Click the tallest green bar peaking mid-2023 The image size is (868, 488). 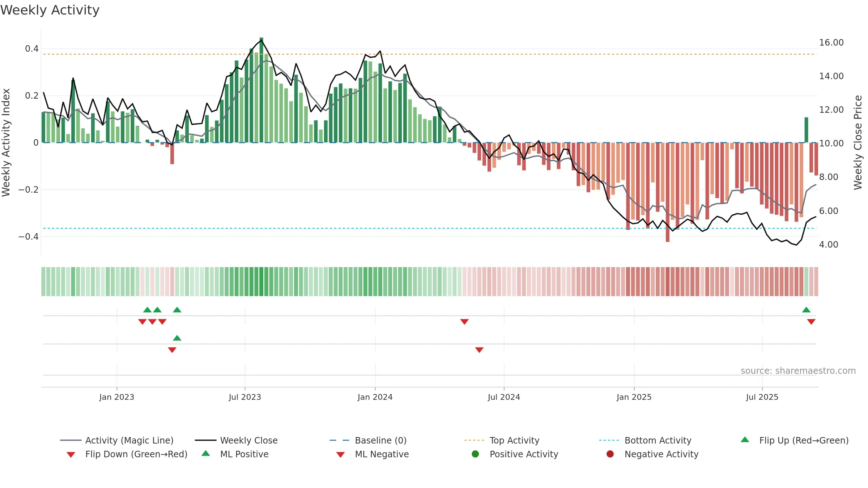coord(261,90)
